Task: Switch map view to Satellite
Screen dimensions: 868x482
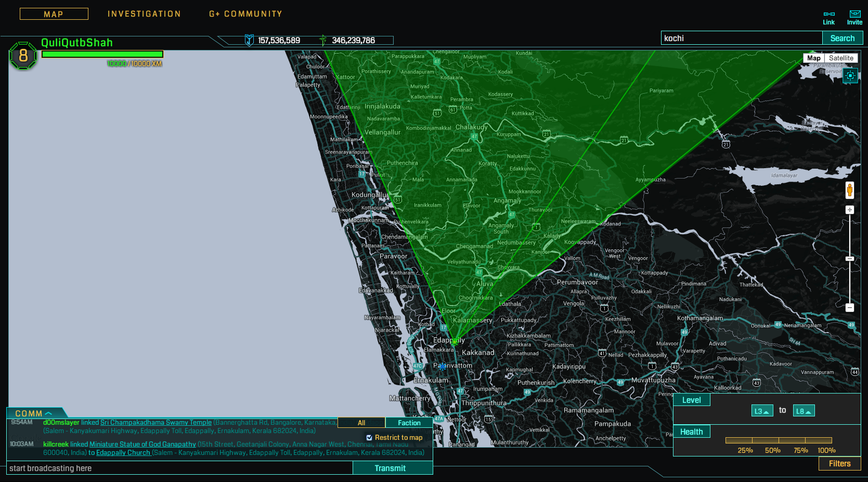Action: coord(841,58)
